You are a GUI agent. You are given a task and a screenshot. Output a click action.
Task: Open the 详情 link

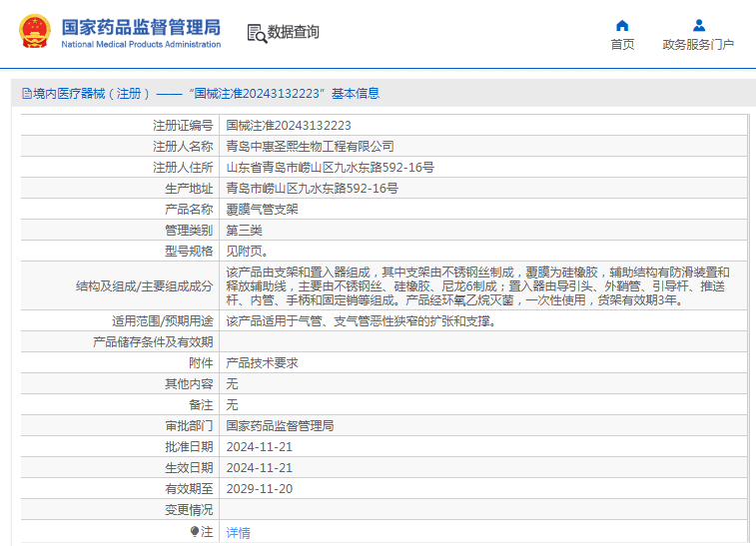(x=238, y=532)
